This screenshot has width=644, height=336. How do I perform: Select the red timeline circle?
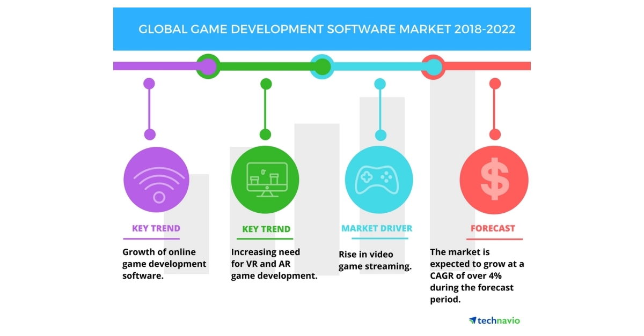click(x=433, y=65)
